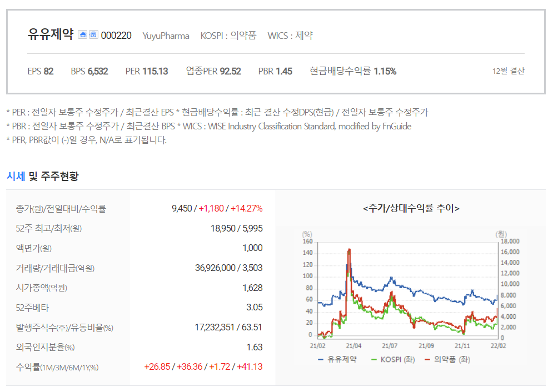This screenshot has width=553, height=392.
Task: Select the stock code 000220
Action: (x=116, y=36)
